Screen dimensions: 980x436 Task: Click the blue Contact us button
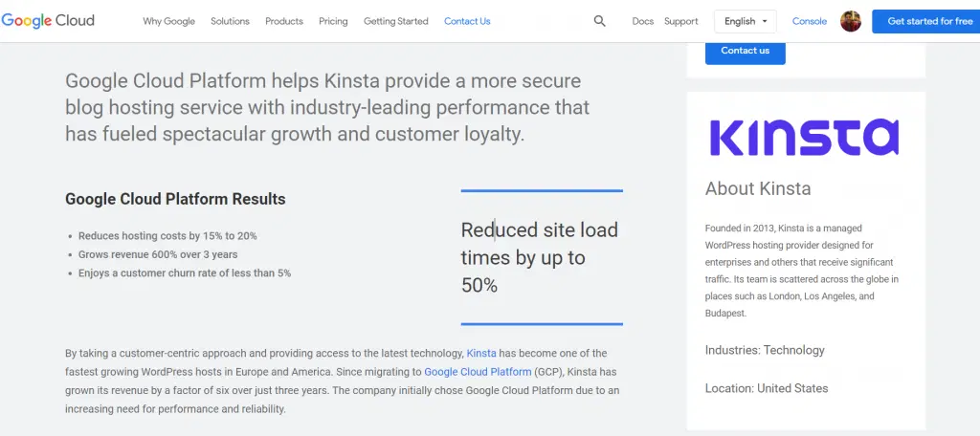point(745,52)
